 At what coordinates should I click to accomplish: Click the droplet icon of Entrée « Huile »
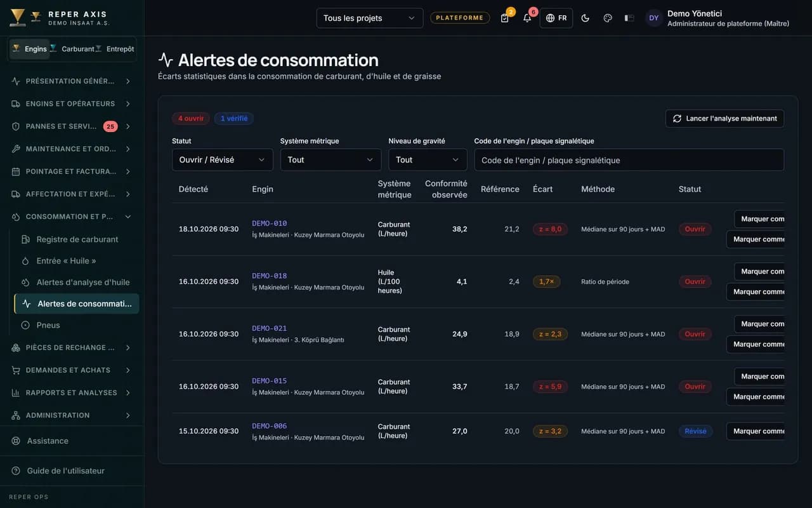click(25, 261)
